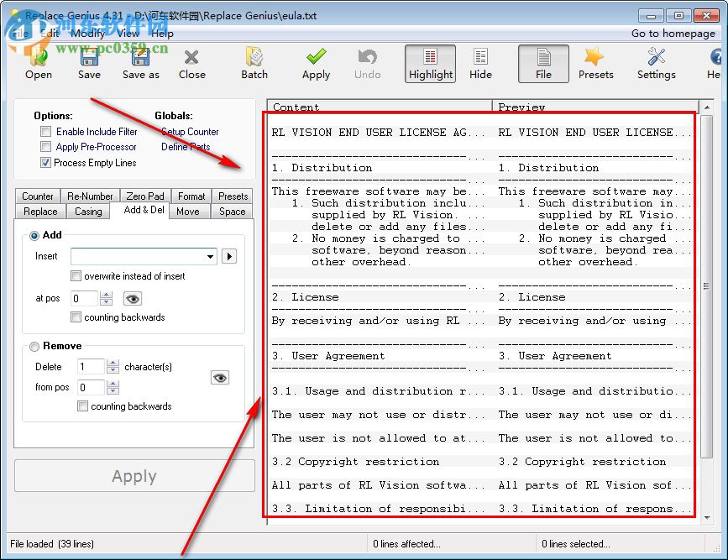This screenshot has width=728, height=560.
Task: Toggle the File mode toolbar button
Action: tap(543, 64)
